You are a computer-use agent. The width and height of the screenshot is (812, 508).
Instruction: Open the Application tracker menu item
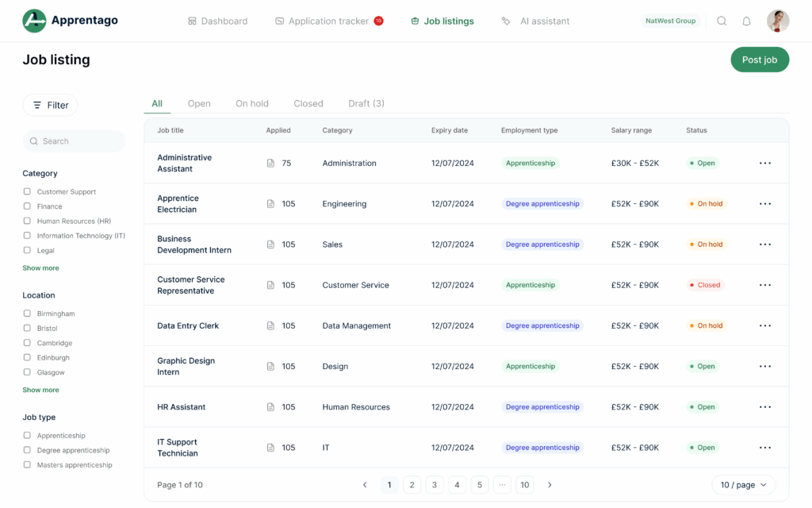[x=328, y=21]
